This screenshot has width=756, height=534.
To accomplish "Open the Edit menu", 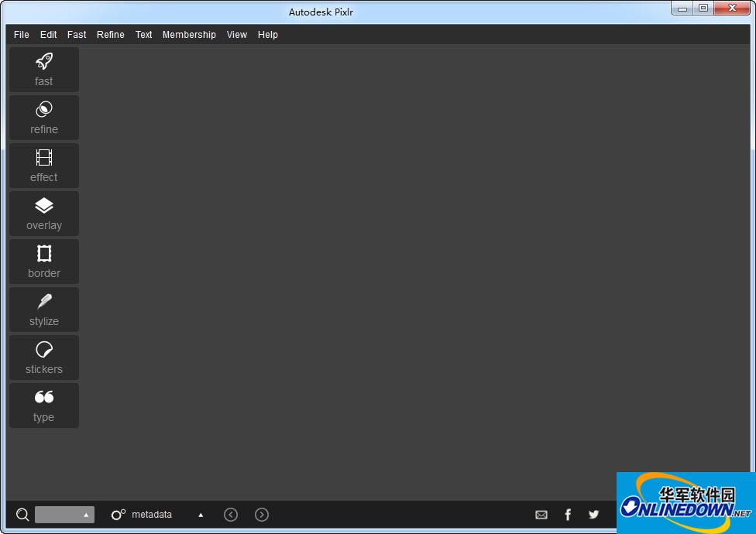I will point(48,35).
